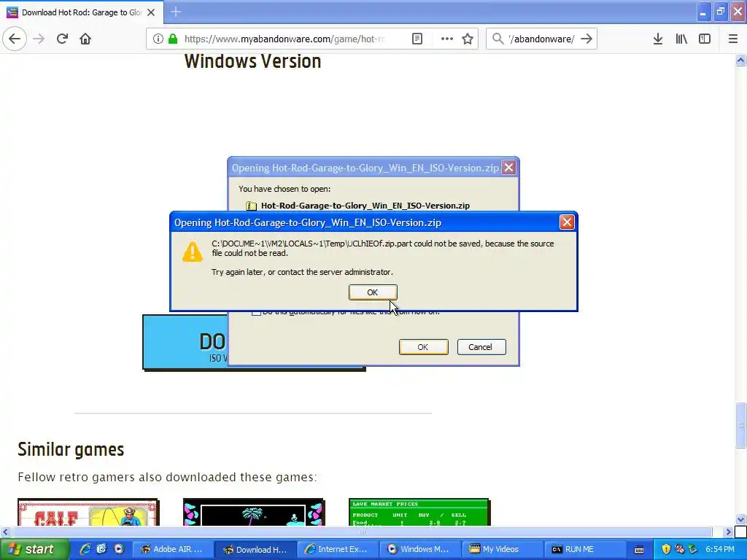Image resolution: width=747 pixels, height=560 pixels.
Task: Cancel the file opening dialog
Action: click(x=481, y=347)
